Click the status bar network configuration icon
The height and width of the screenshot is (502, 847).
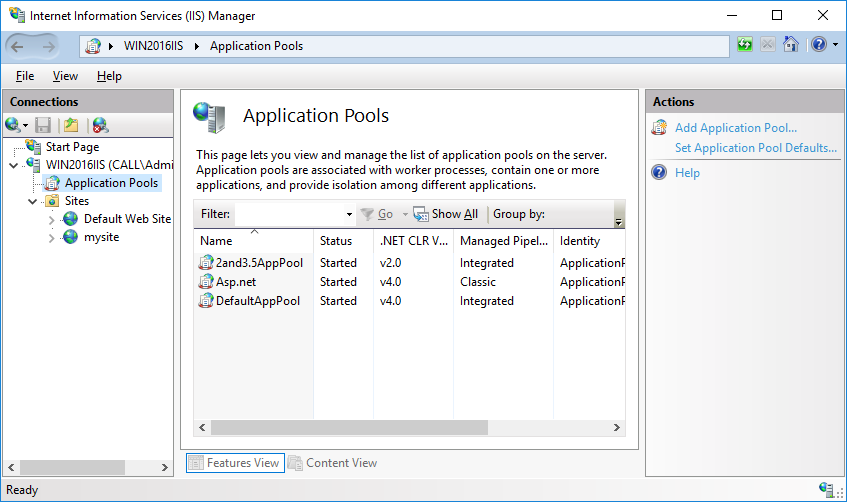point(826,490)
